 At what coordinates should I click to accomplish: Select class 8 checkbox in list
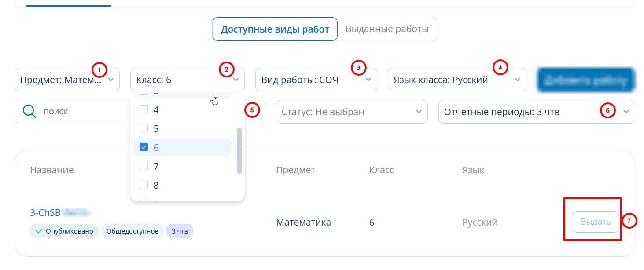[144, 185]
